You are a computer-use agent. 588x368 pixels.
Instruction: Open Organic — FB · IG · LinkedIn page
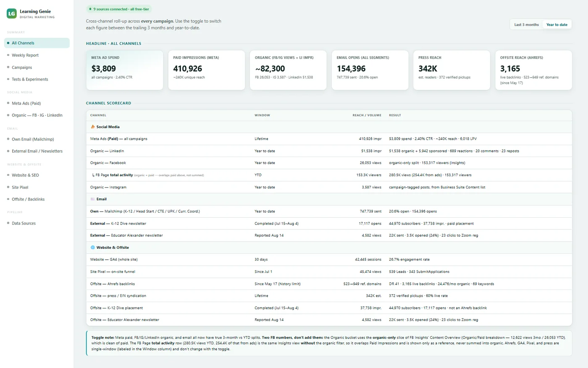tap(37, 115)
